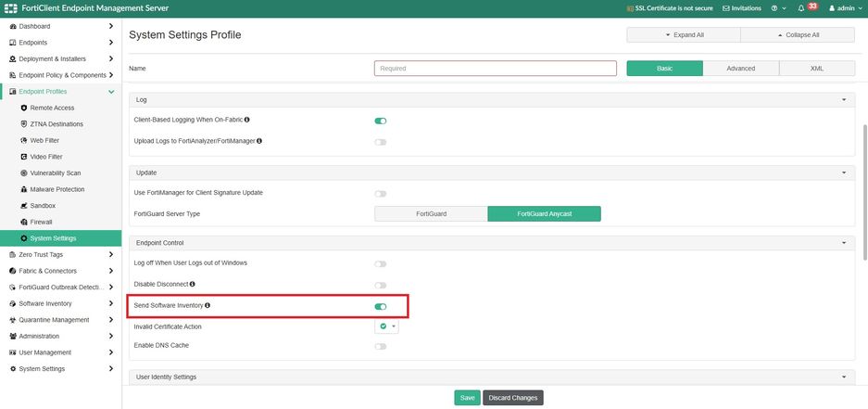
Task: Click the Malware Protection icon
Action: 24,189
